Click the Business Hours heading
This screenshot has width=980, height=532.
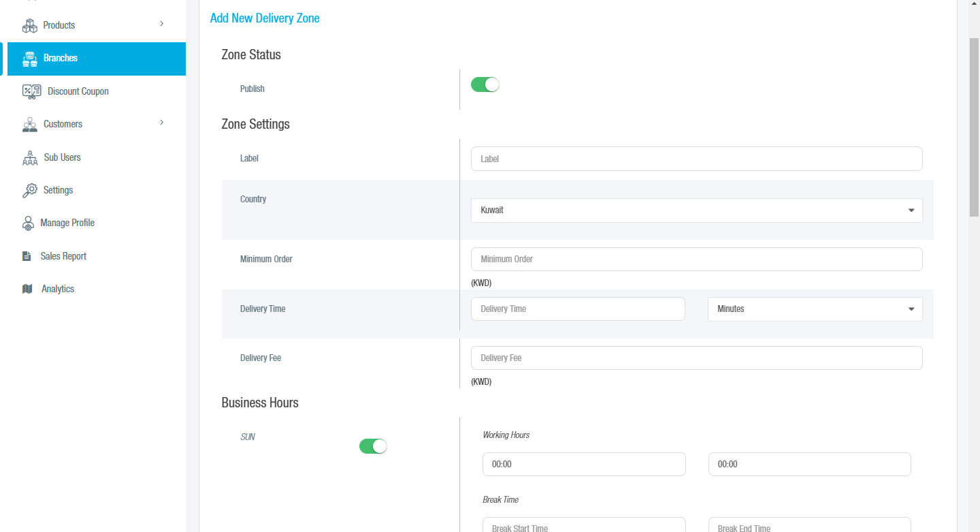(x=260, y=403)
